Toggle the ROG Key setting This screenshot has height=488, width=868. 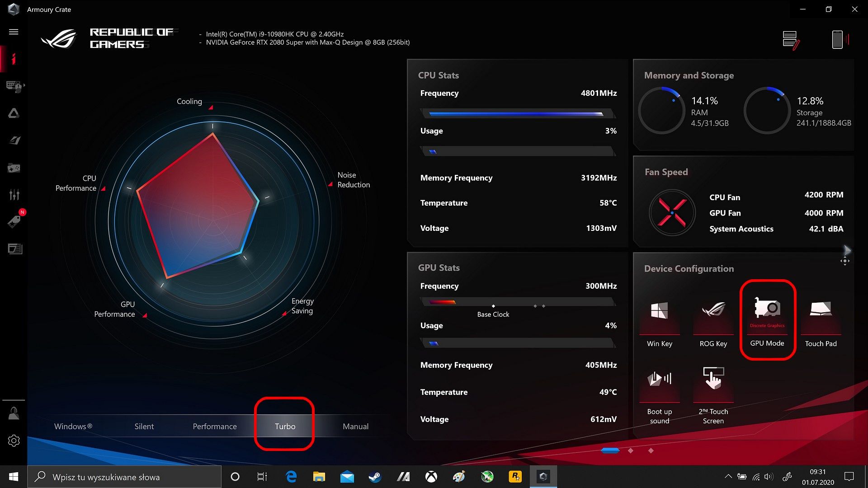pos(713,323)
